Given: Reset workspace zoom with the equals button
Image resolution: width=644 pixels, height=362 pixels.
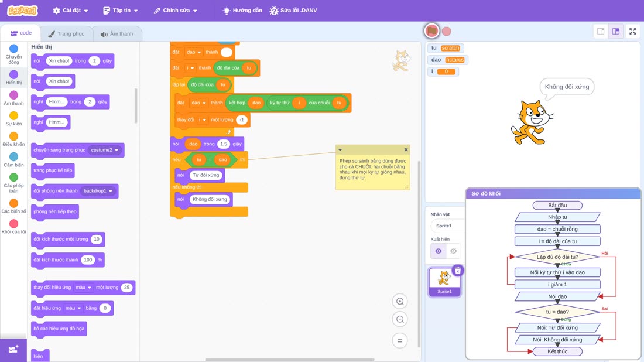Looking at the screenshot, I should [400, 341].
